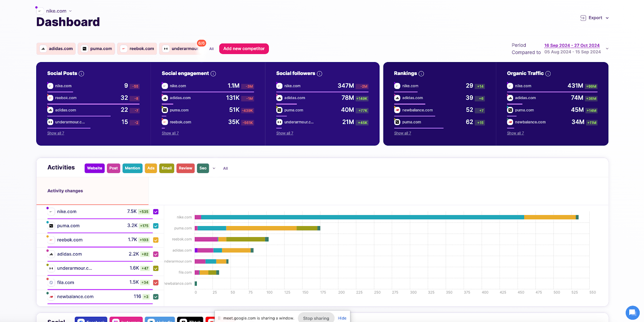Screen dimensions: 644x322
Task: Select the reebok.com competitor chip
Action: (x=137, y=49)
